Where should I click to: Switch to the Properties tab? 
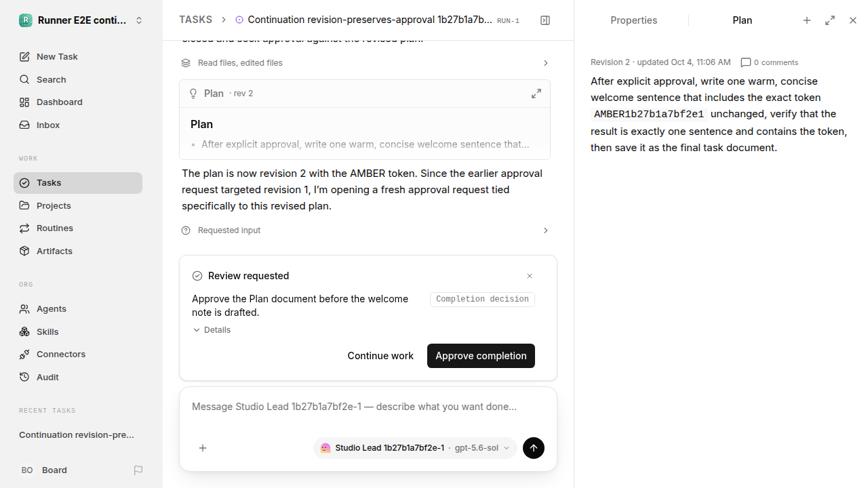coord(634,20)
